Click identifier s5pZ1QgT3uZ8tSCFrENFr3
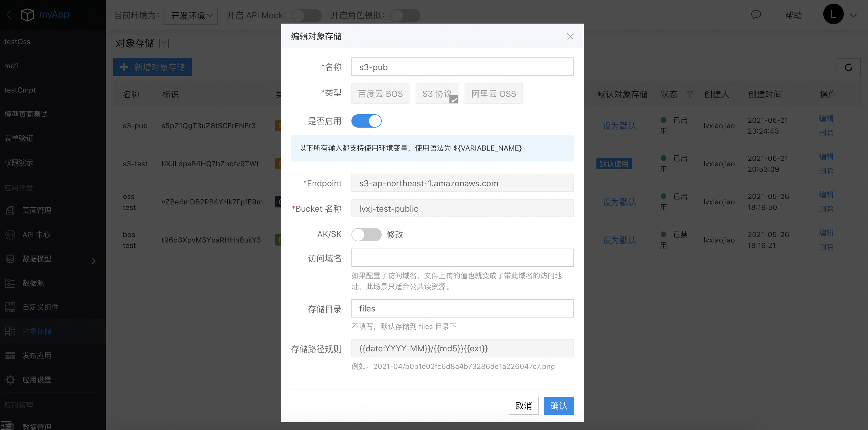The image size is (868, 430). pyautogui.click(x=208, y=126)
